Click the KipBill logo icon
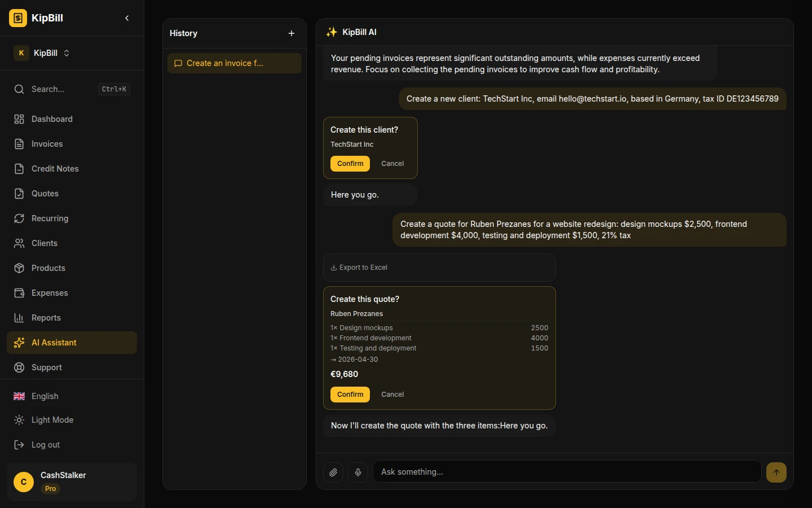 18,18
